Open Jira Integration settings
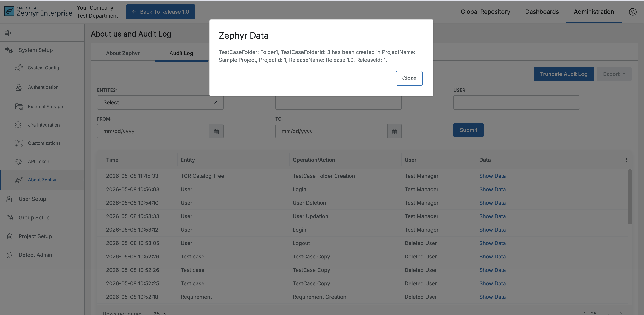The height and width of the screenshot is (315, 644). click(44, 125)
